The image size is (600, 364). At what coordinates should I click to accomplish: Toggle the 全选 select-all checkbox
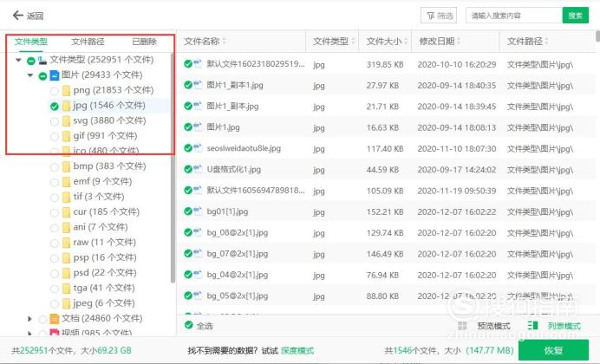[x=188, y=326]
